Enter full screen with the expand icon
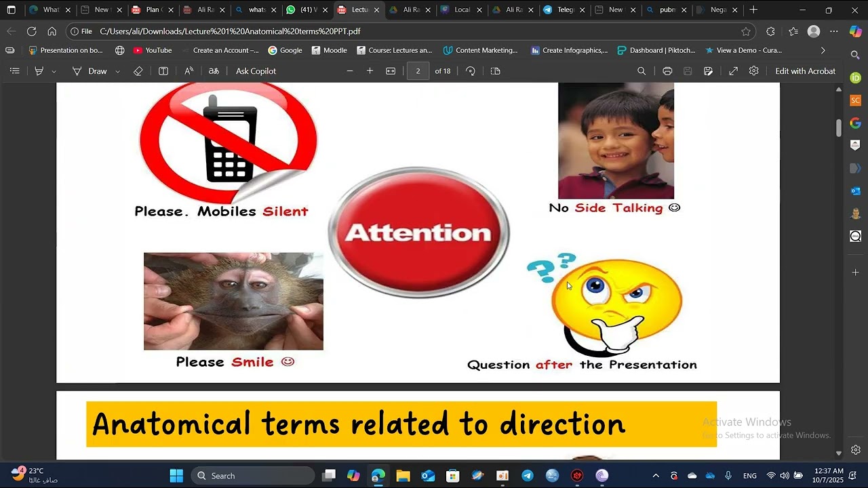The height and width of the screenshot is (488, 868). click(x=733, y=71)
